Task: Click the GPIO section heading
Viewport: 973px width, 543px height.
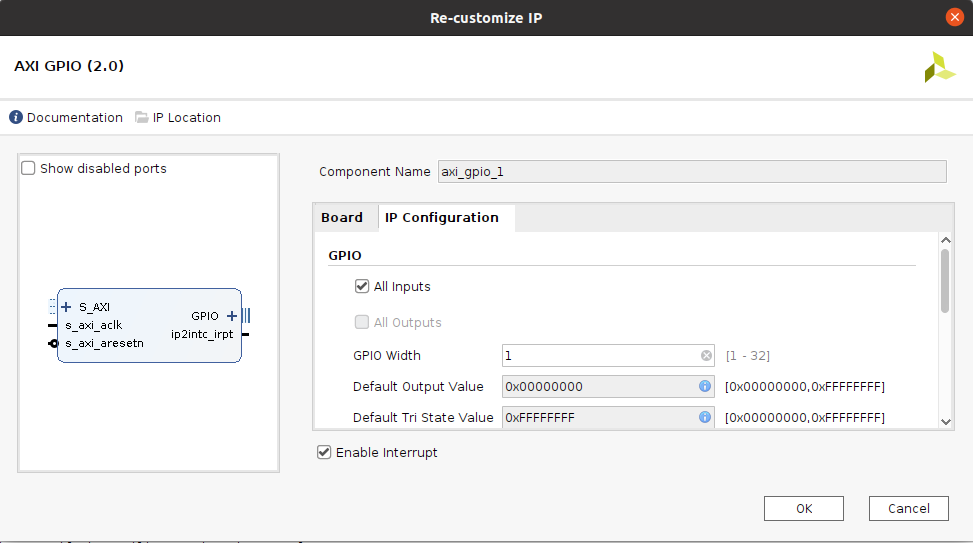Action: point(345,256)
